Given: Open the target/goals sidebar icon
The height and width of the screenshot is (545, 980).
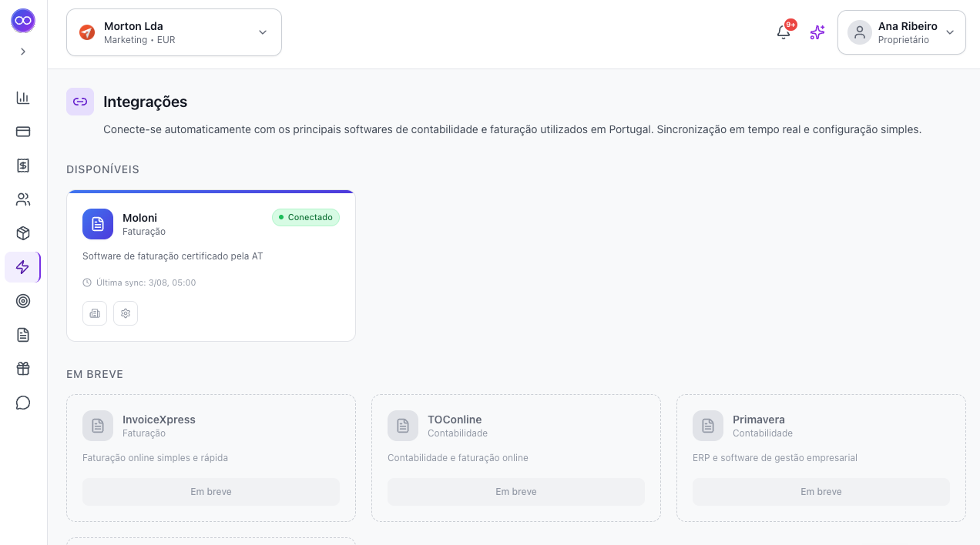Looking at the screenshot, I should [x=23, y=301].
